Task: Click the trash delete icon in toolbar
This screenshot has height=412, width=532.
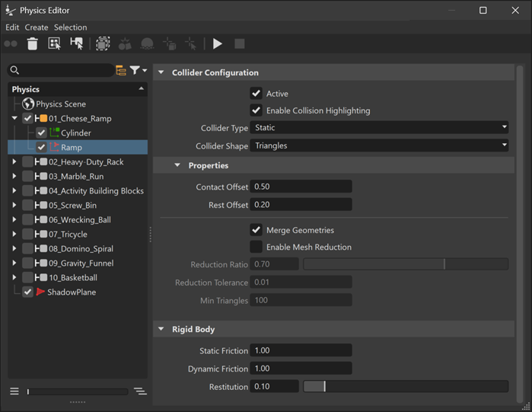Action: (32, 43)
